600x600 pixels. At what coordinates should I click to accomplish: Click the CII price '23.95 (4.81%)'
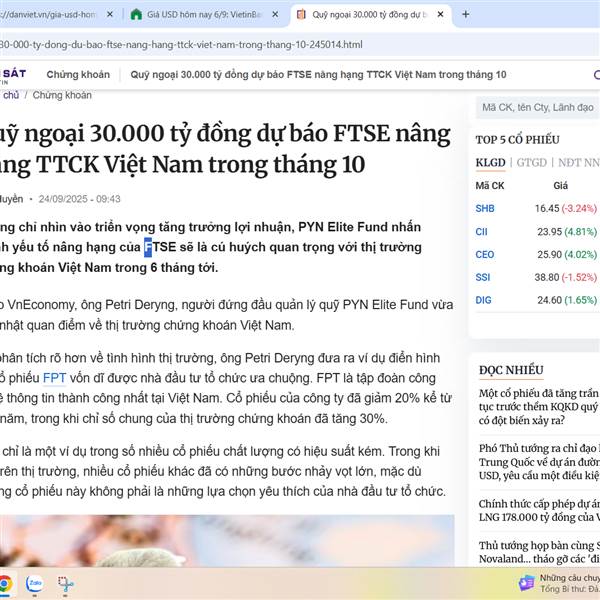(x=567, y=232)
